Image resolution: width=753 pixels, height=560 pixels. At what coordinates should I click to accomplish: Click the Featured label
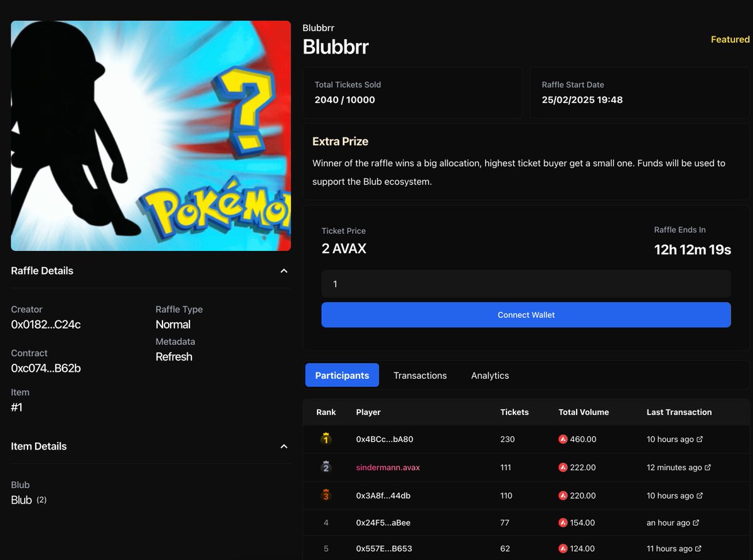(730, 40)
